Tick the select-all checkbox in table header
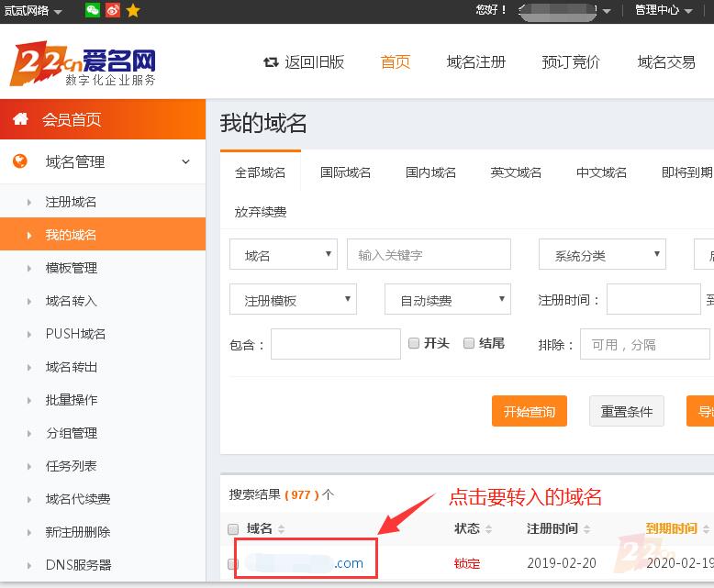 233,529
